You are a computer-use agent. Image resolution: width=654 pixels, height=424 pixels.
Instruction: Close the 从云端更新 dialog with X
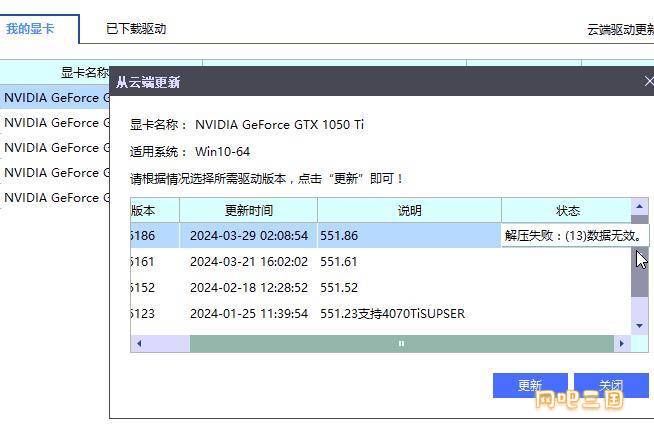pos(649,81)
